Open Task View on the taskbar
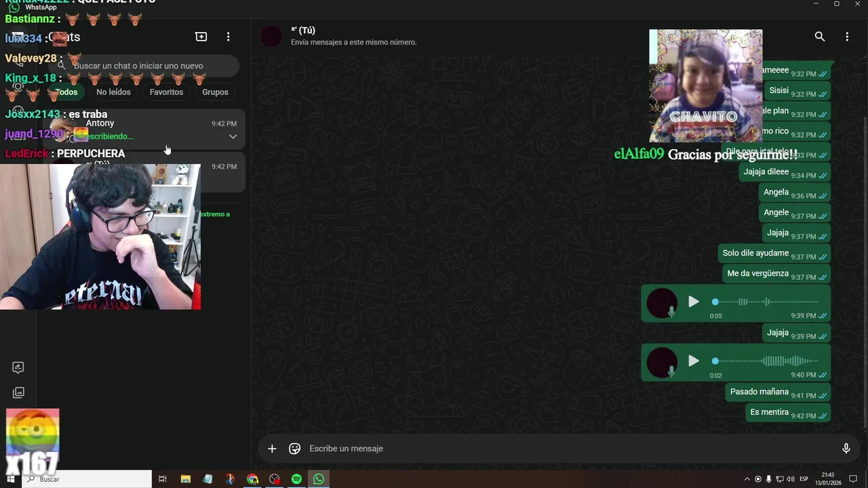Viewport: 868px width, 488px height. (x=163, y=479)
